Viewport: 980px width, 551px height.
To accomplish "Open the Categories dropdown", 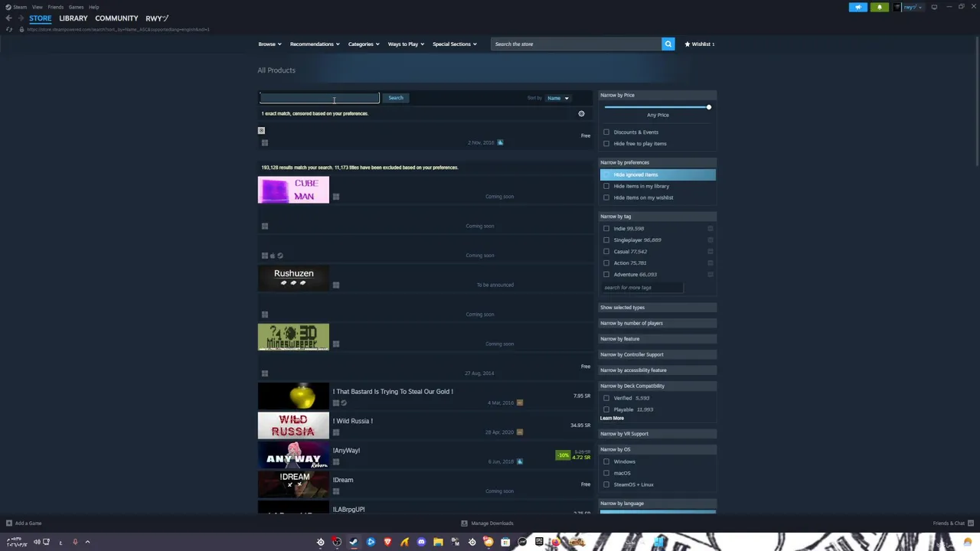I will (364, 44).
